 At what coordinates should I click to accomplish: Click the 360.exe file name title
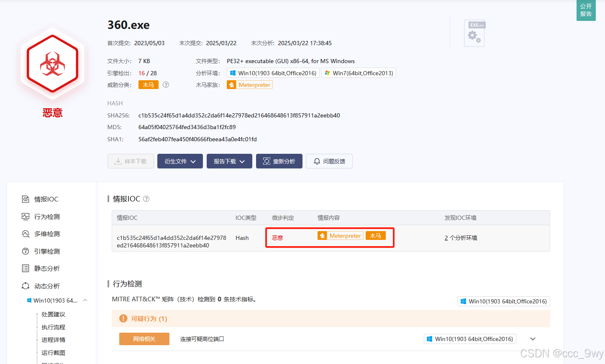(x=128, y=25)
